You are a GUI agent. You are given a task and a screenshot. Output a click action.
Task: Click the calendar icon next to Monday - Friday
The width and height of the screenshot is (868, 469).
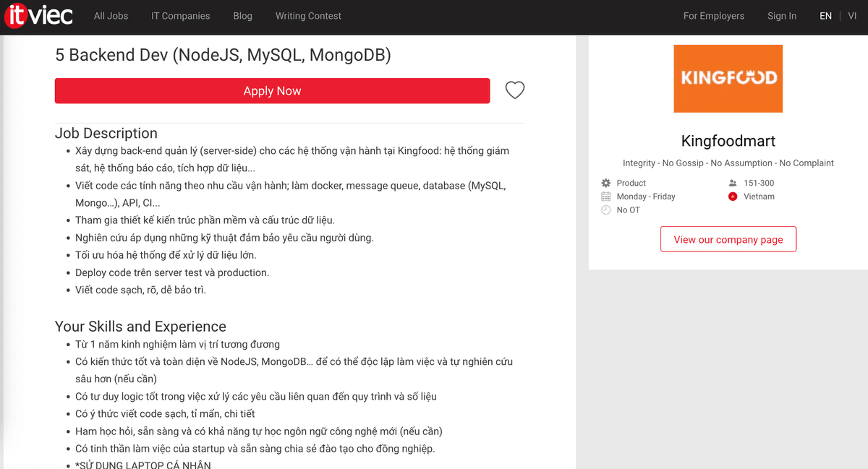point(605,196)
